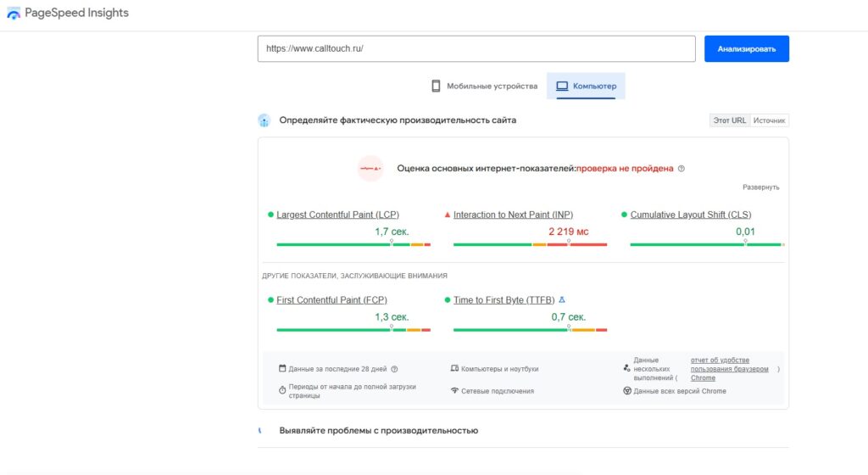Click the devices icon for computers and laptops
The height and width of the screenshot is (475, 868).
[454, 369]
